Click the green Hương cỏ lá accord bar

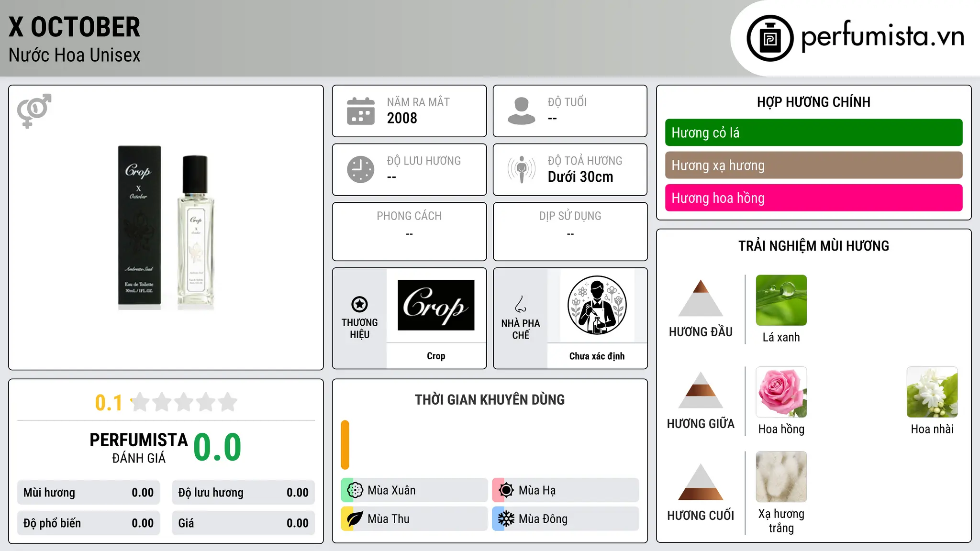[x=813, y=132]
